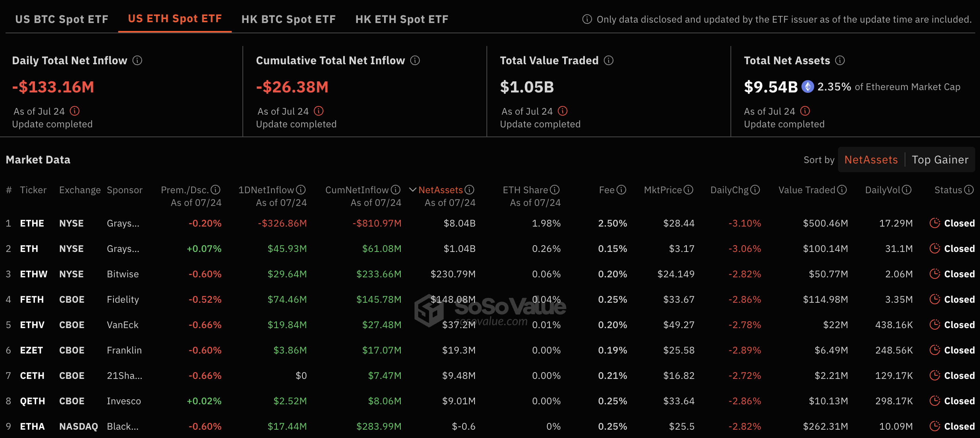Switch sorting to Top Gainer
The width and height of the screenshot is (980, 438).
point(940,159)
